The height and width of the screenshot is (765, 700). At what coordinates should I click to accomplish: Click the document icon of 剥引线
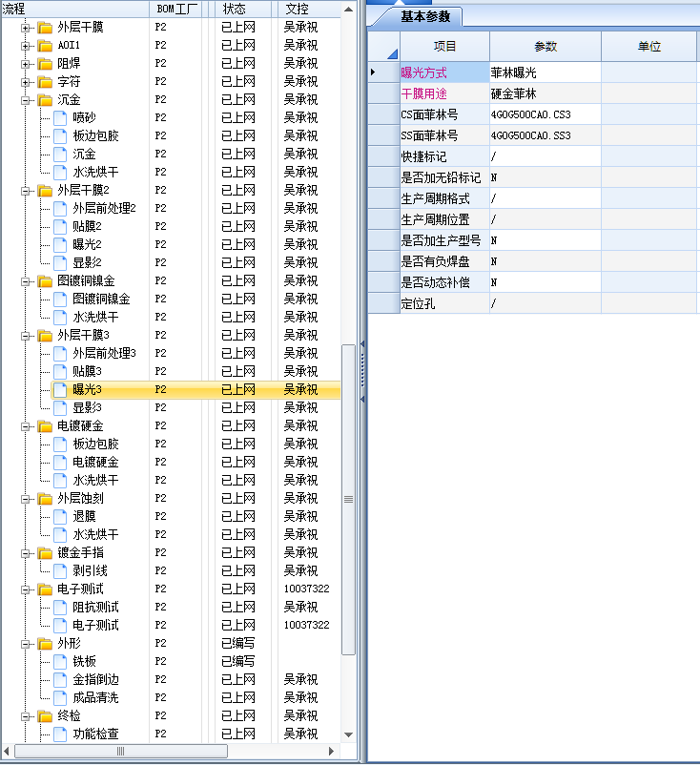[60, 570]
